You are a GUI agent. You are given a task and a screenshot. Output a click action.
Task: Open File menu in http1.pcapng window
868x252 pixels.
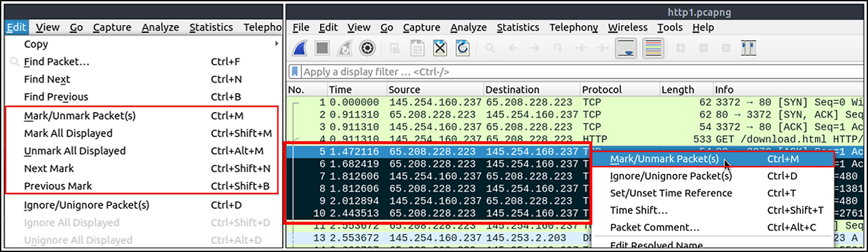click(300, 27)
